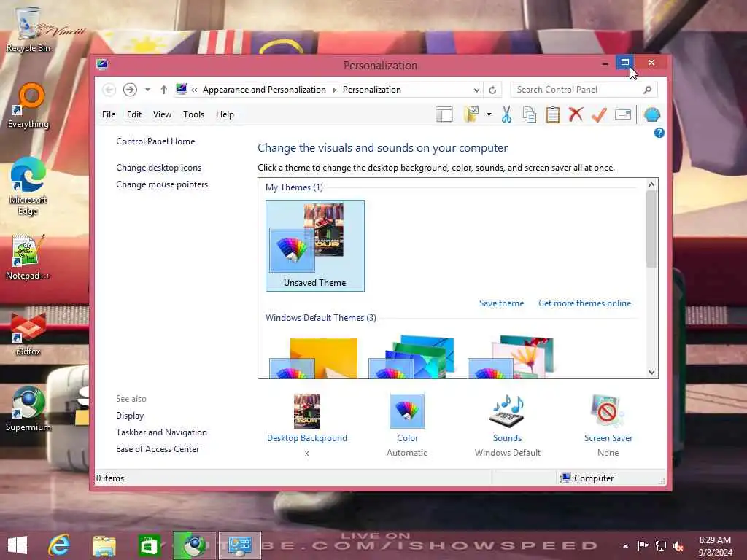Open the Recycle Bin desktop icon

(28, 29)
